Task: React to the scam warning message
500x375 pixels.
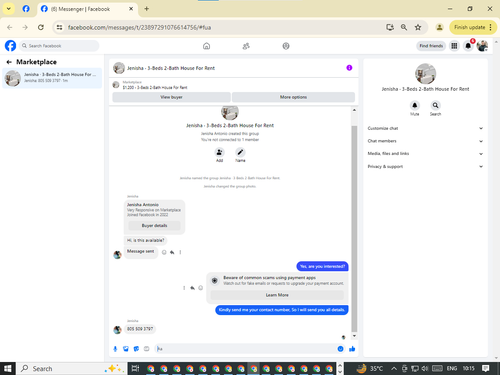Action: [x=201, y=288]
